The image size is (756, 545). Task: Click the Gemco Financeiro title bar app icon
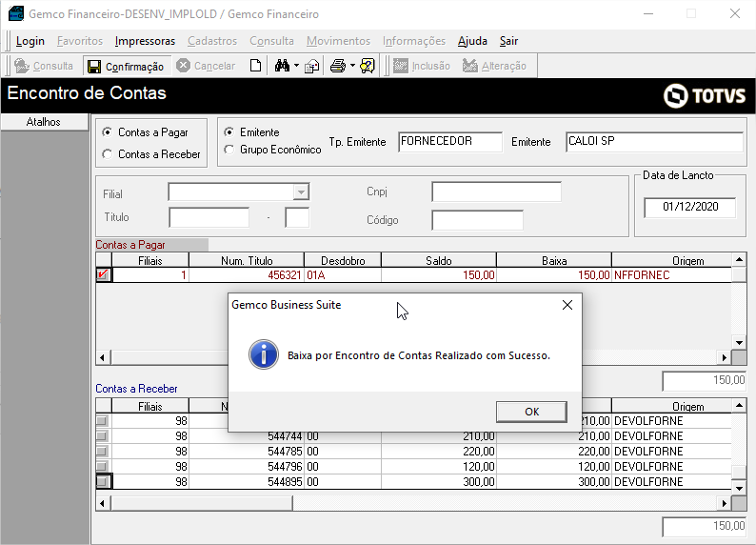tap(16, 13)
